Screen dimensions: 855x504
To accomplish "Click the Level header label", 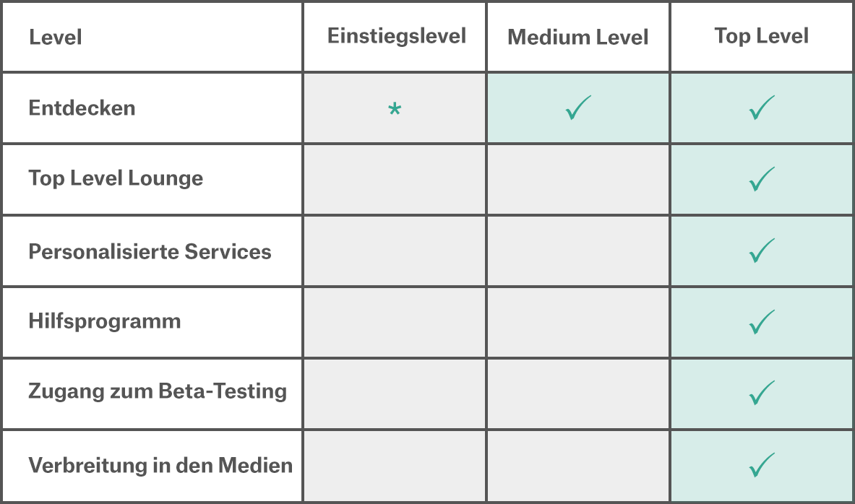I will pos(56,38).
